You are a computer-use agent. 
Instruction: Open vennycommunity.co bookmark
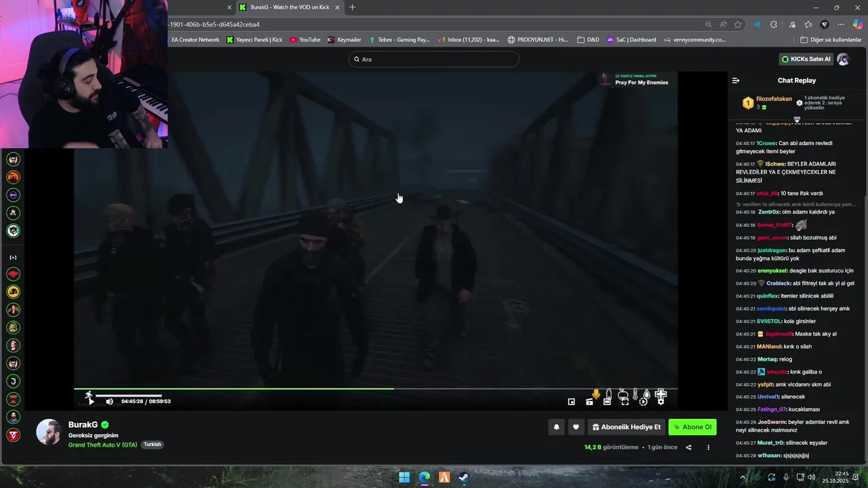coord(694,40)
